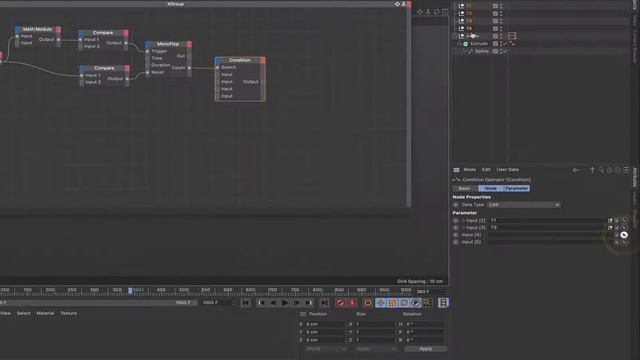This screenshot has height=360, width=640.
Task: Select the upper Compare node title
Action: coord(103,33)
